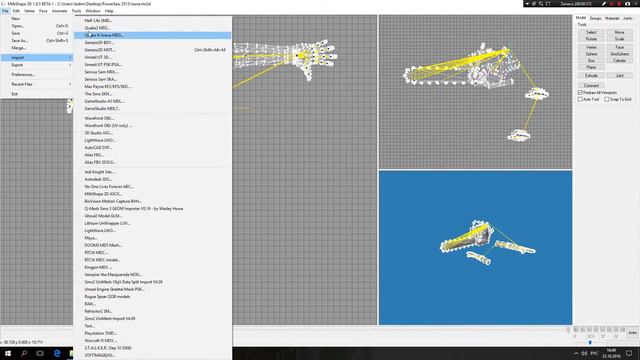The width and height of the screenshot is (640, 360).
Task: Expand the Import submenu
Action: coord(36,58)
